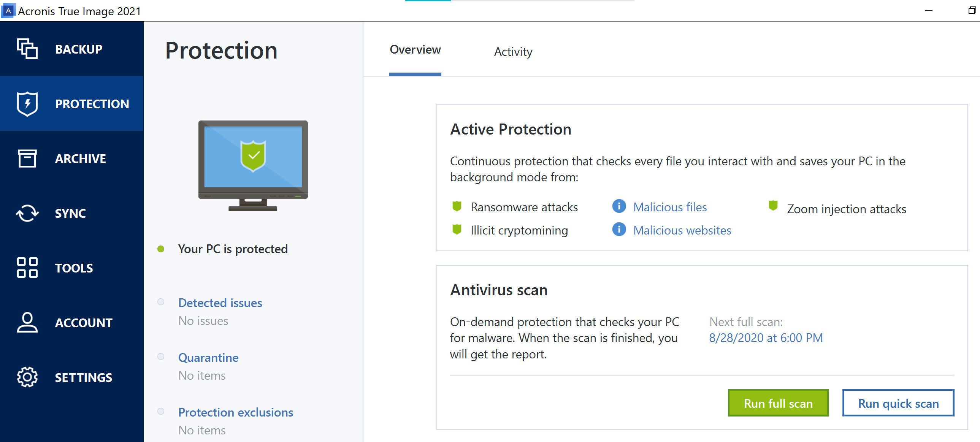Click the next full scan date 8/28/2020 link
The width and height of the screenshot is (980, 442).
[x=766, y=338]
